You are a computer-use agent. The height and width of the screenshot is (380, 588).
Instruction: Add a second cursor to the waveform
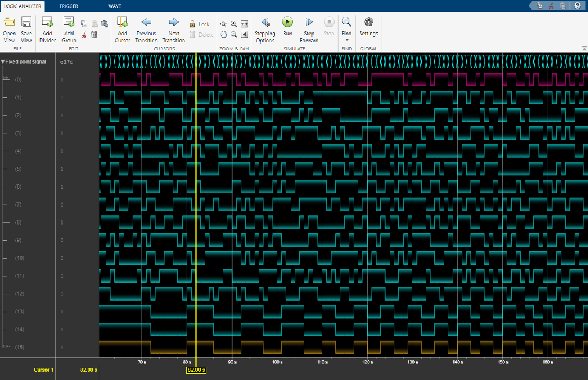(122, 29)
